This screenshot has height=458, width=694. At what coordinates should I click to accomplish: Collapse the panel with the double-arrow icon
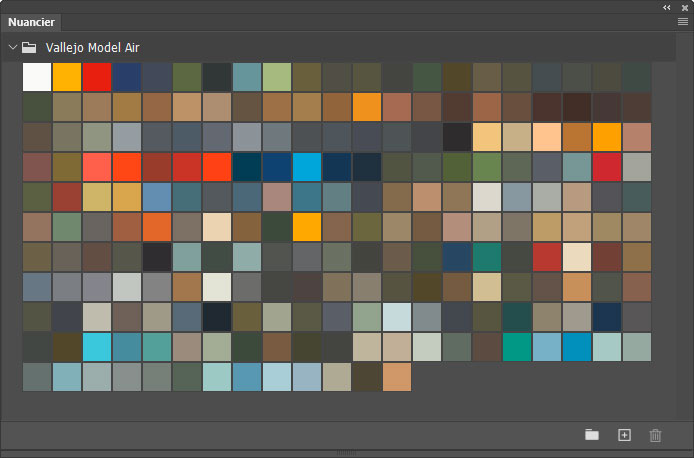coord(667,6)
